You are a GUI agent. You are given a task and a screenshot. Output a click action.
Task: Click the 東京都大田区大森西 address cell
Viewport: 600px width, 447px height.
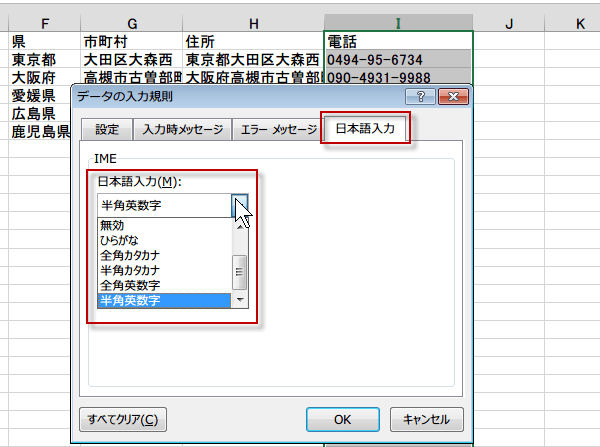tap(253, 59)
